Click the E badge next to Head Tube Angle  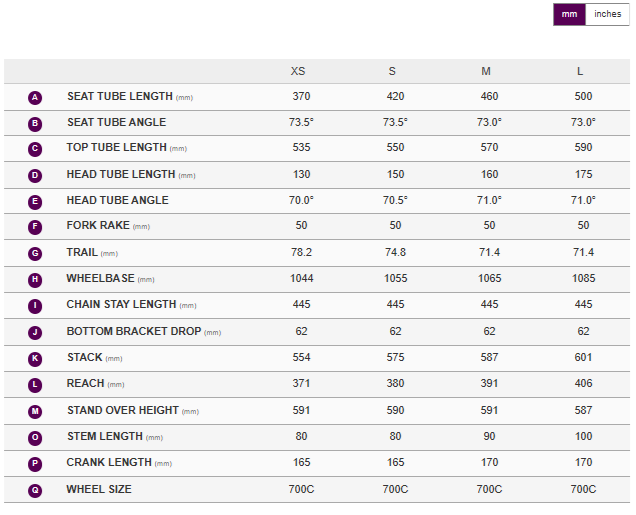pos(35,201)
